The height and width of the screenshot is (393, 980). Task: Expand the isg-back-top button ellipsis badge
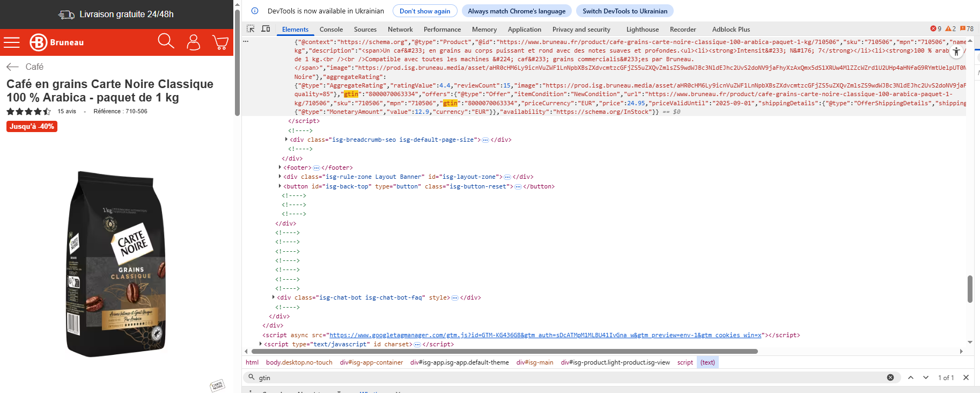coord(518,187)
